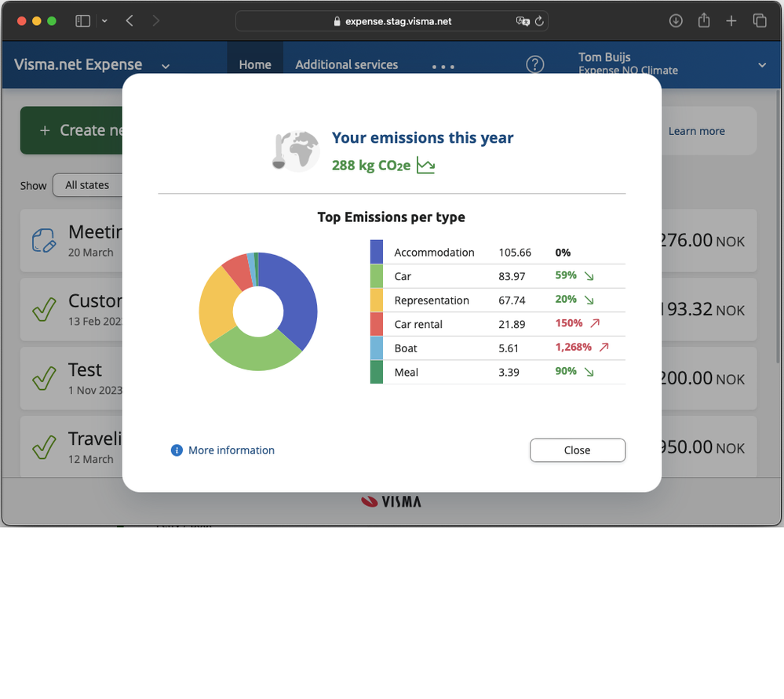Click the Visma.net Expense title
Screen dimensions: 784x699
tap(78, 64)
